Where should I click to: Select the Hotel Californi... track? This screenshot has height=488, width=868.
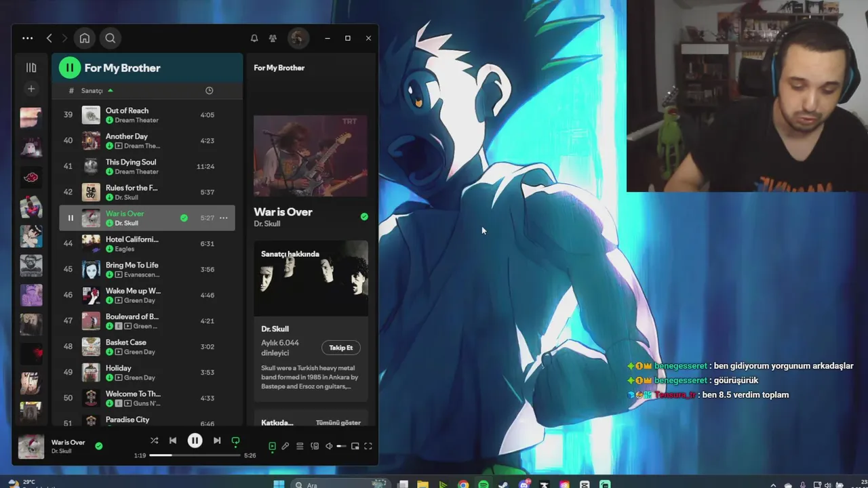(x=147, y=244)
